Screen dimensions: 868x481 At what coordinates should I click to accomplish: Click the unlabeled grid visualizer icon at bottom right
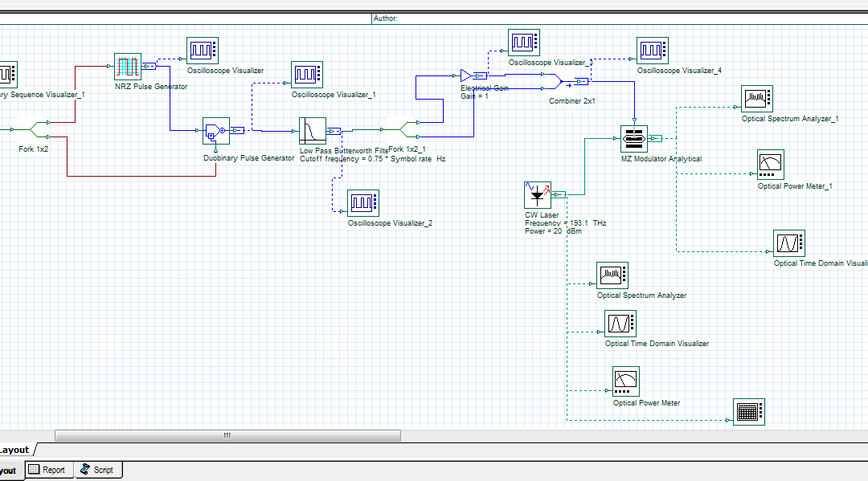click(x=749, y=412)
